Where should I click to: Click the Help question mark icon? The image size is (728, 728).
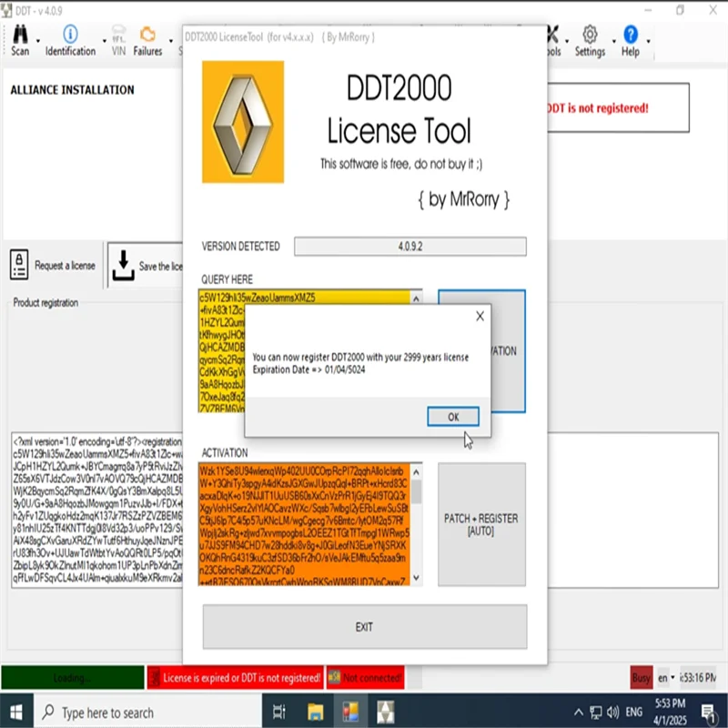pos(631,35)
